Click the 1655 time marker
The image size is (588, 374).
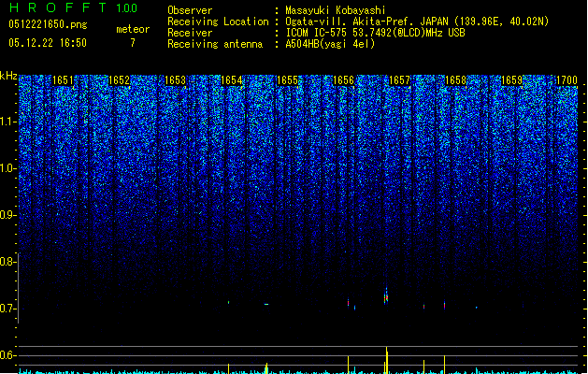point(287,80)
